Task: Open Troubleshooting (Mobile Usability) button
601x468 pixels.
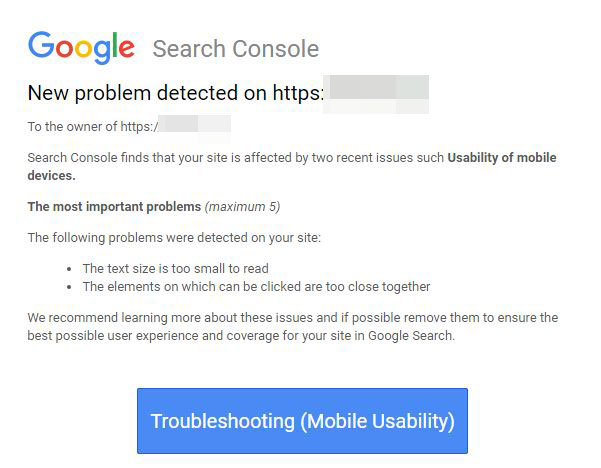Action: (x=302, y=421)
